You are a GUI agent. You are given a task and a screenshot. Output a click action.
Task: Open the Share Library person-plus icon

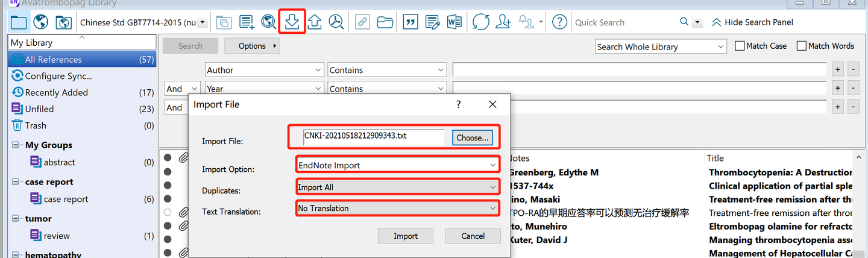503,22
